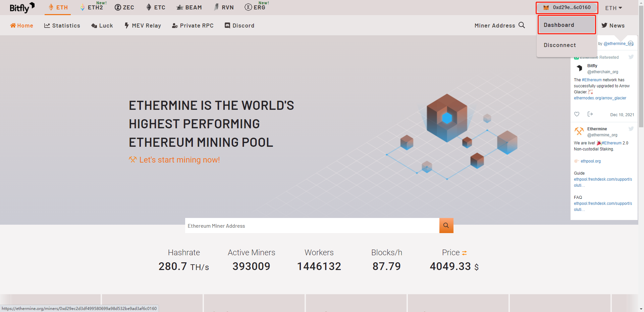This screenshot has height=312, width=644.
Task: Open the Private RPC page
Action: coord(193,26)
